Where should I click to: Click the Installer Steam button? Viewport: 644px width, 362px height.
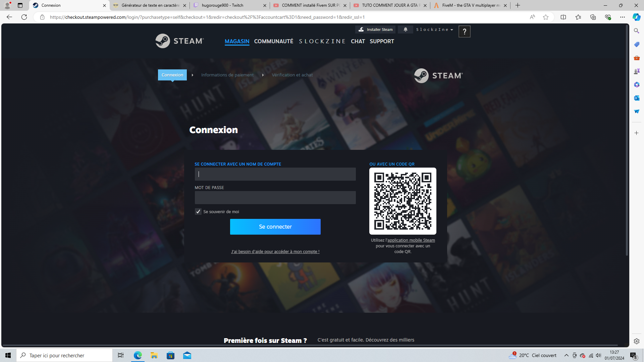point(375,29)
